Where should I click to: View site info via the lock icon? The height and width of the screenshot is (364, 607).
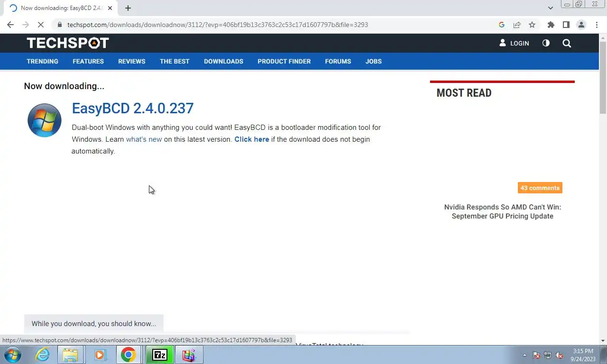[59, 25]
